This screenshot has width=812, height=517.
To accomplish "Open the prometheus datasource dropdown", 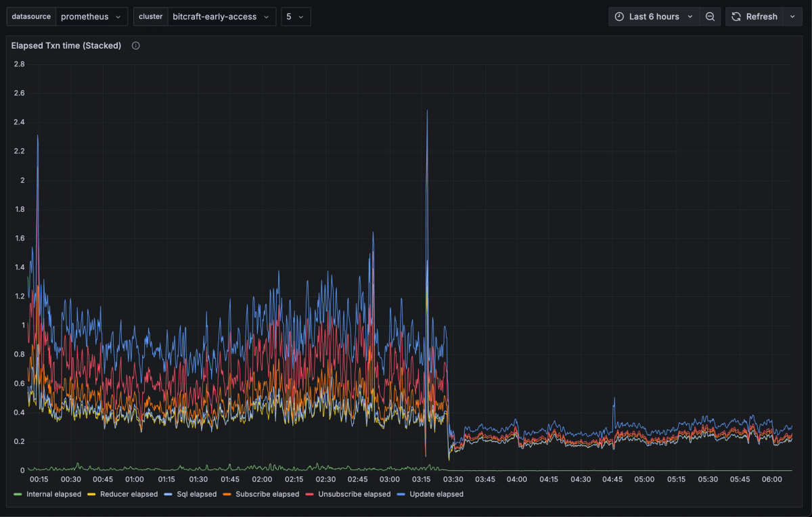I will pos(91,16).
